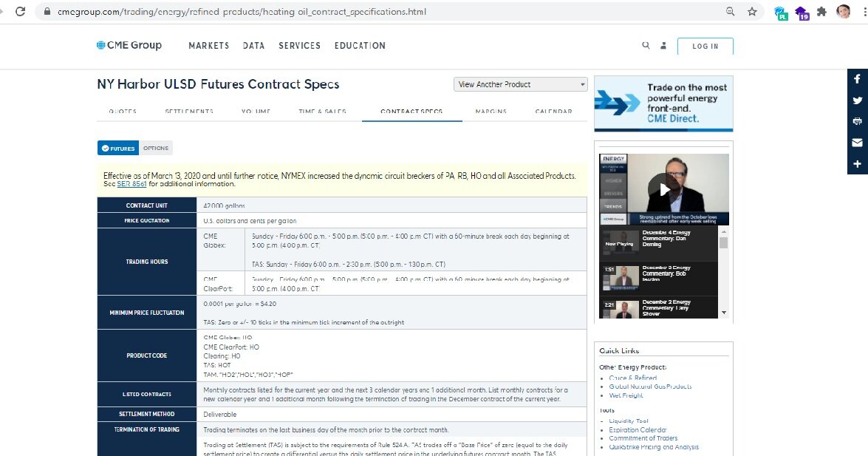The image size is (868, 456).
Task: Reload the page with the refresh icon
Action: coord(21,11)
